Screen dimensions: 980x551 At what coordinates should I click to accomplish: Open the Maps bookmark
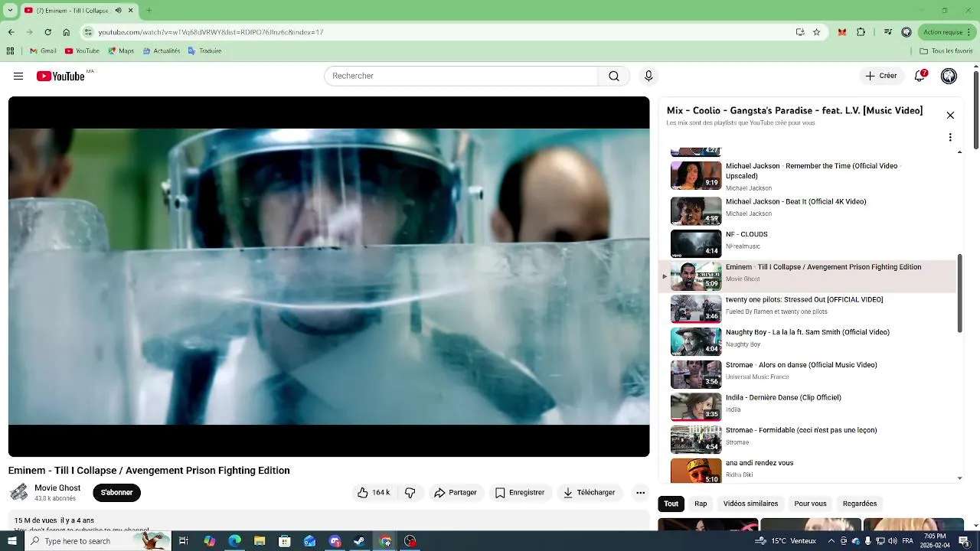tap(121, 51)
